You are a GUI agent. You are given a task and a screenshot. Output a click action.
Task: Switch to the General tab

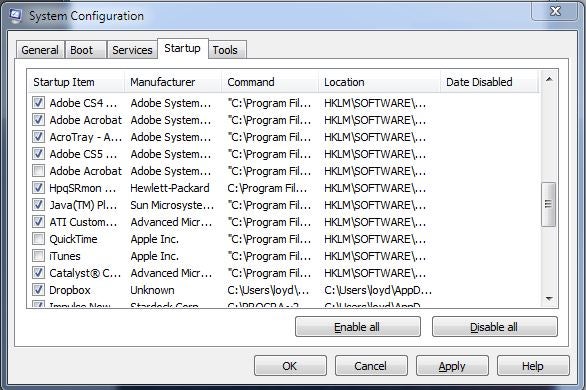[x=40, y=50]
